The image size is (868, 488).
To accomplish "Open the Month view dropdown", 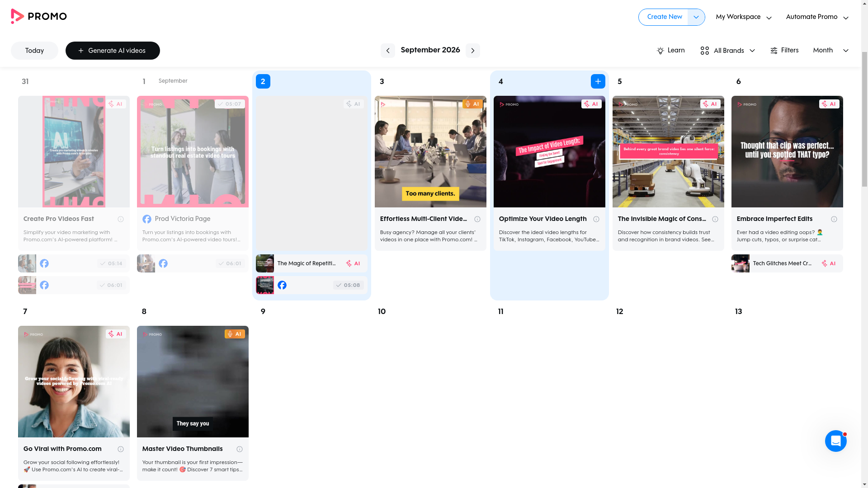I will tap(830, 51).
